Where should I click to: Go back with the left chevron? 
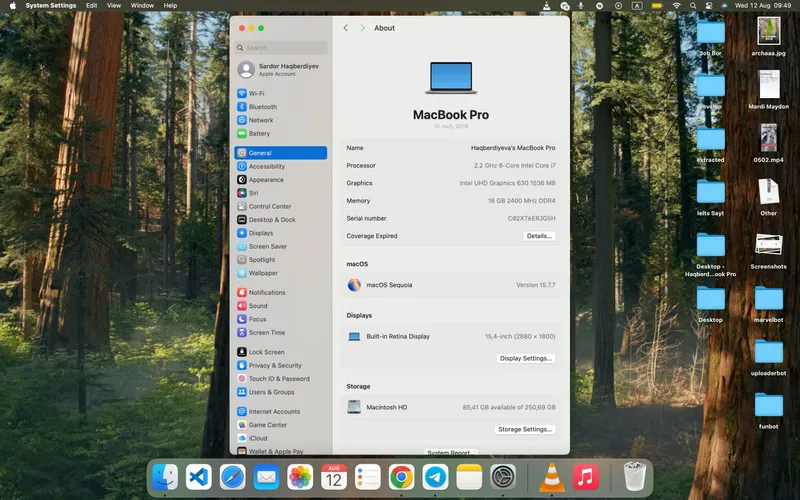(x=345, y=28)
